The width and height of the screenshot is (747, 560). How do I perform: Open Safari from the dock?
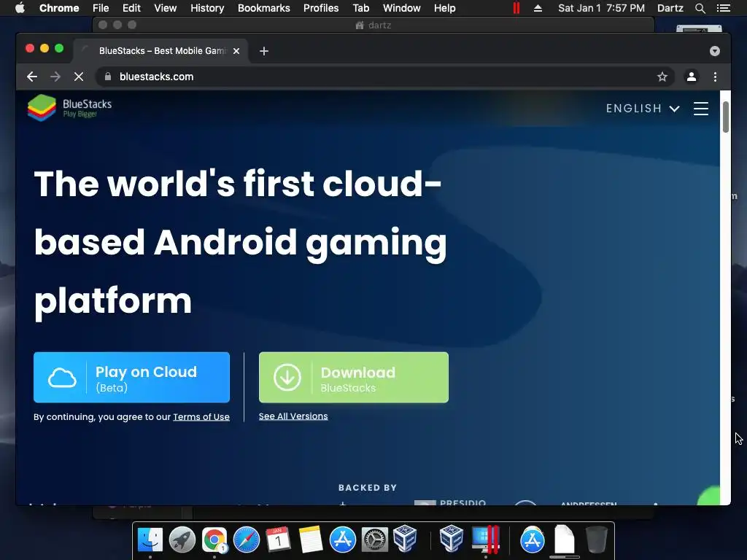click(x=247, y=540)
